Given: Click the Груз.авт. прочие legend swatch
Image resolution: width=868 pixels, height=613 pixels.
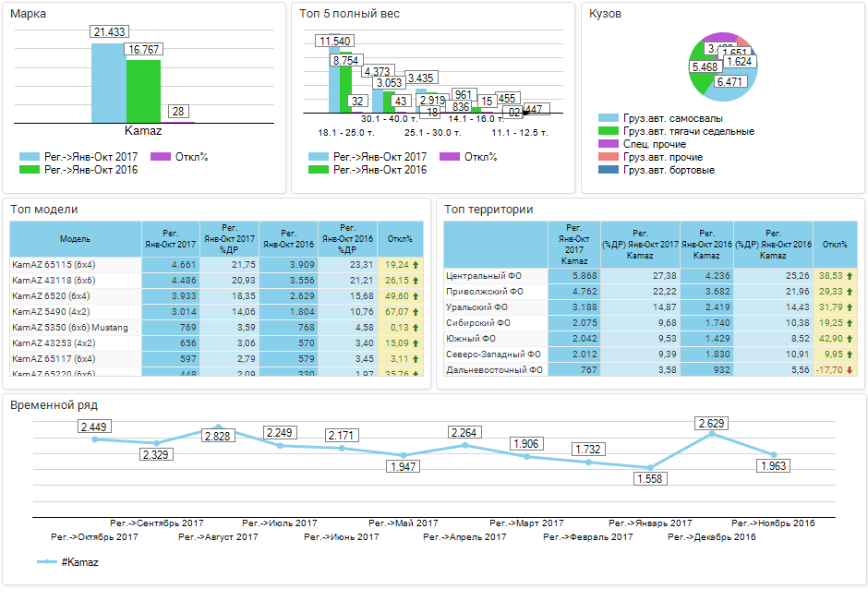Looking at the screenshot, I should coord(609,157).
